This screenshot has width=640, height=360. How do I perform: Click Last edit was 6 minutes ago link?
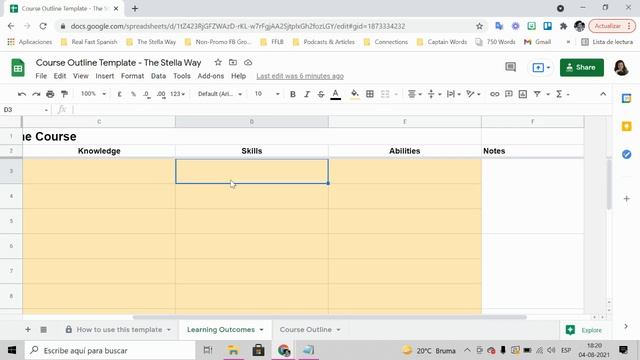(x=300, y=76)
